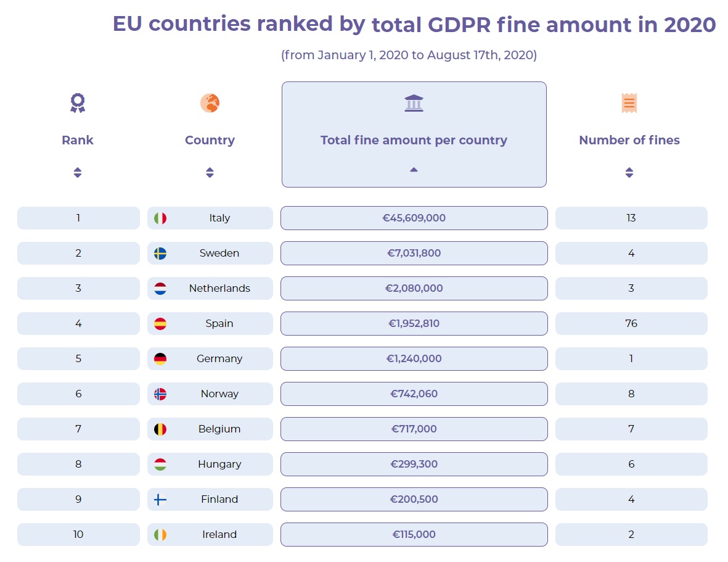Screen dimensions: 728x562
Task: Click the Norway flag icon
Action: point(160,394)
